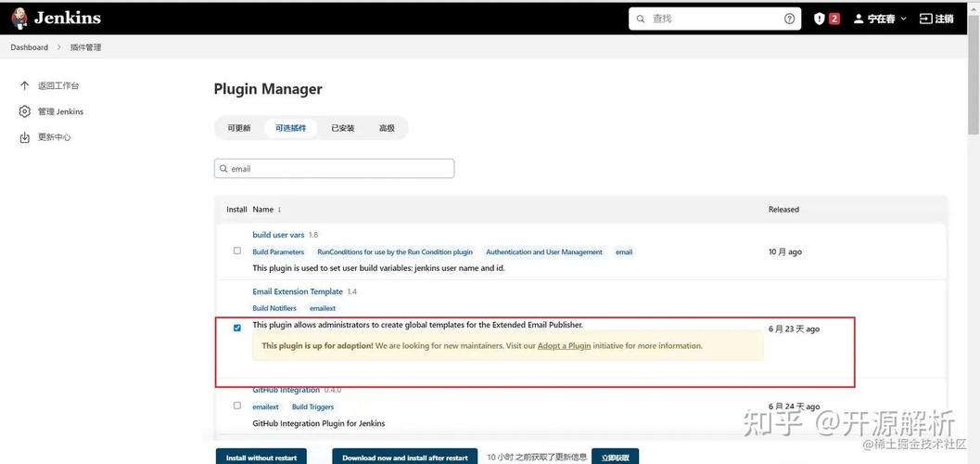
Task: Open the GitHub Integration plugin link
Action: pos(286,390)
